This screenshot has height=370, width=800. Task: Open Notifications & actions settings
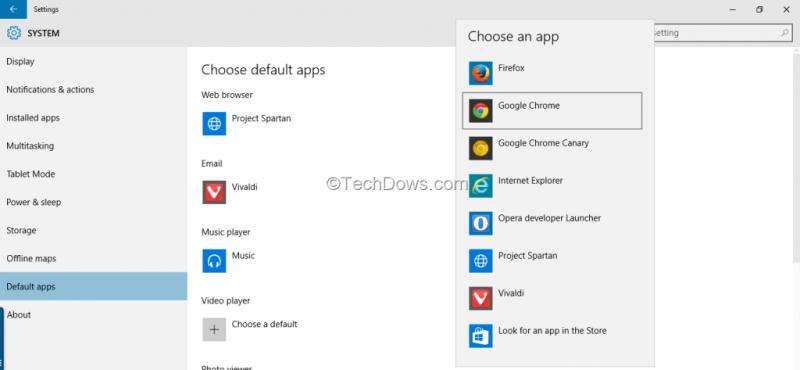[93, 90]
